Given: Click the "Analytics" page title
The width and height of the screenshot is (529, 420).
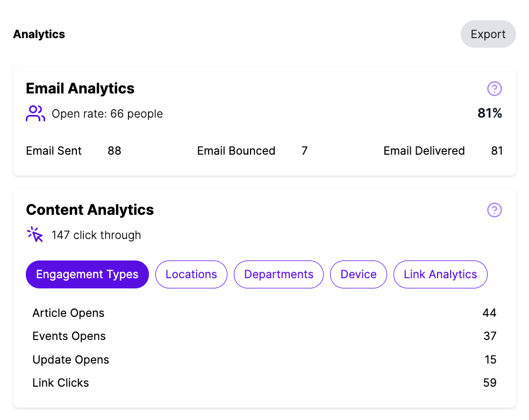Looking at the screenshot, I should point(39,34).
